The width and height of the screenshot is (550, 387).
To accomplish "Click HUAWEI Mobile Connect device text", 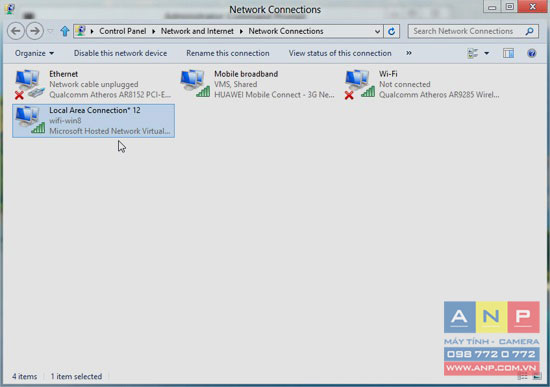I will point(274,95).
